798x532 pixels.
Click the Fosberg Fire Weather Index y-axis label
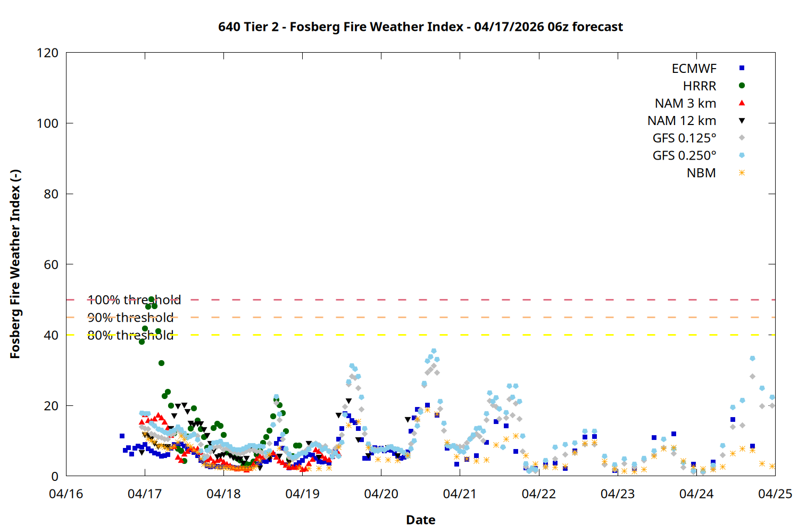pos(15,264)
